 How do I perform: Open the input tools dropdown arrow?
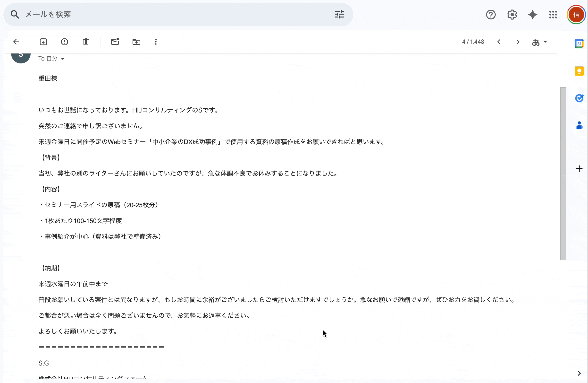coord(546,42)
